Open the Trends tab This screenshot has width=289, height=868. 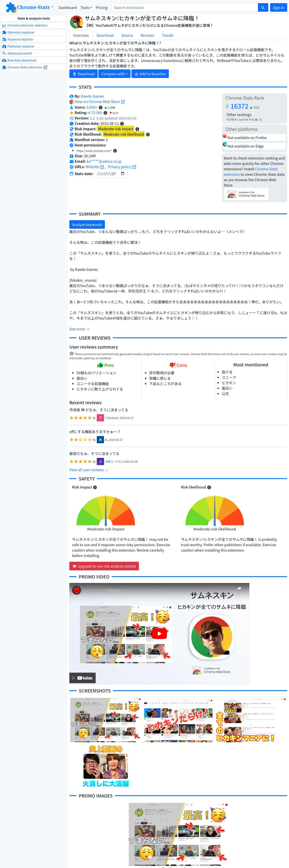tap(167, 35)
